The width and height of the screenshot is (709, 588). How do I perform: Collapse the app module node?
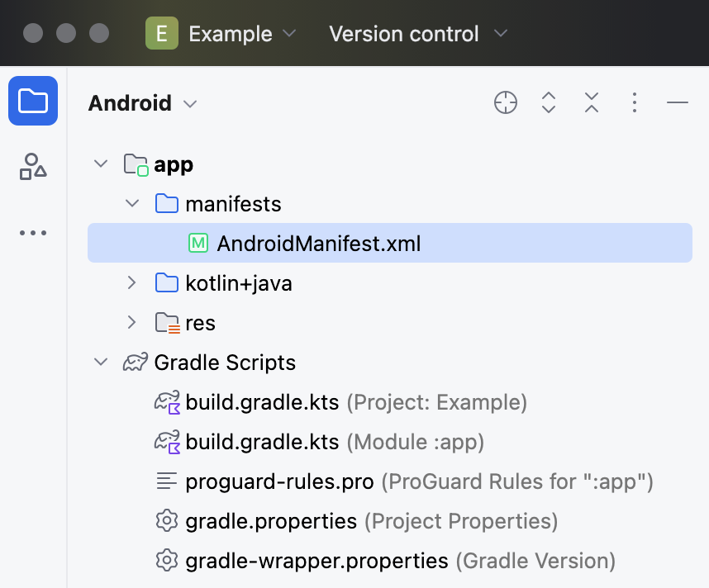pos(101,164)
